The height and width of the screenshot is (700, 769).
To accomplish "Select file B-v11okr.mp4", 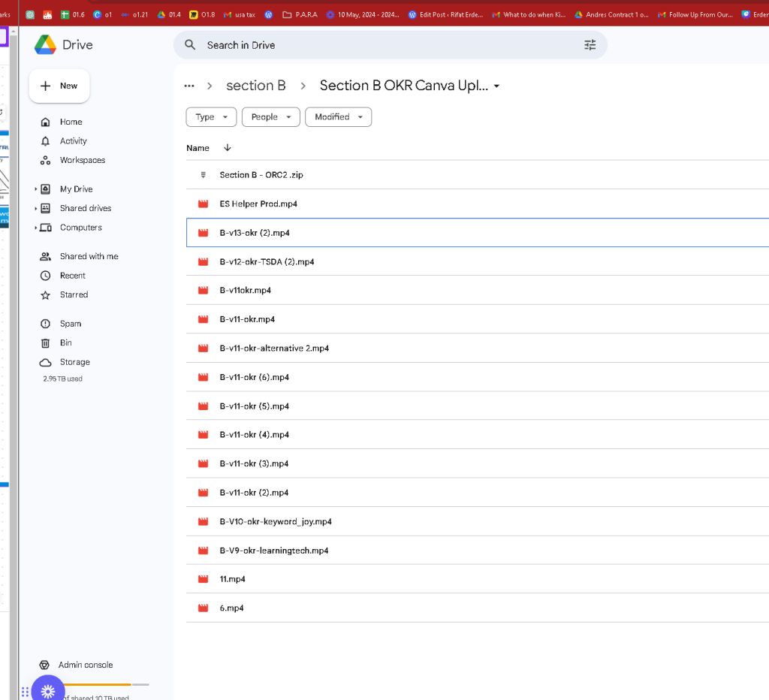I will coord(478,290).
